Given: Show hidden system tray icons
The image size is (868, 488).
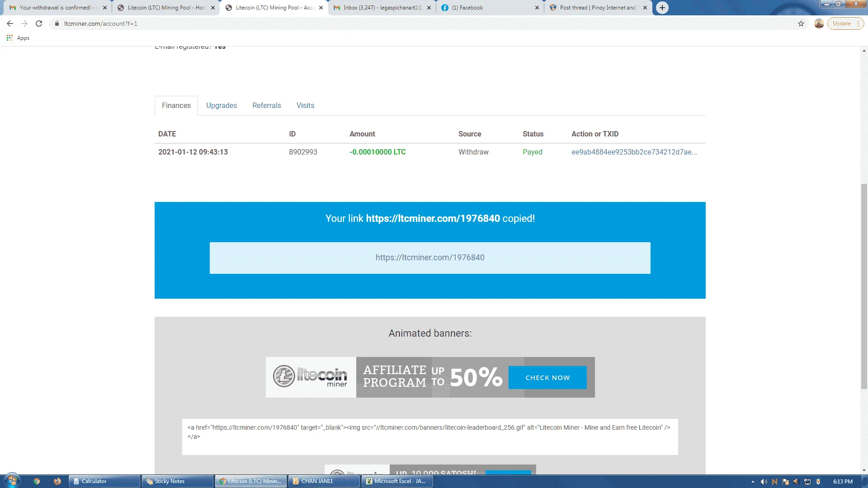Looking at the screenshot, I should 753,482.
